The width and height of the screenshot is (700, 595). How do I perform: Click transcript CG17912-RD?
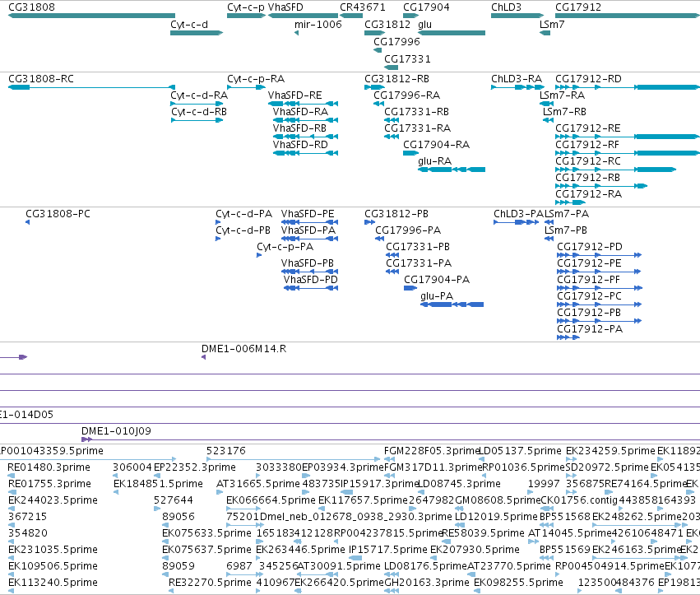[628, 87]
